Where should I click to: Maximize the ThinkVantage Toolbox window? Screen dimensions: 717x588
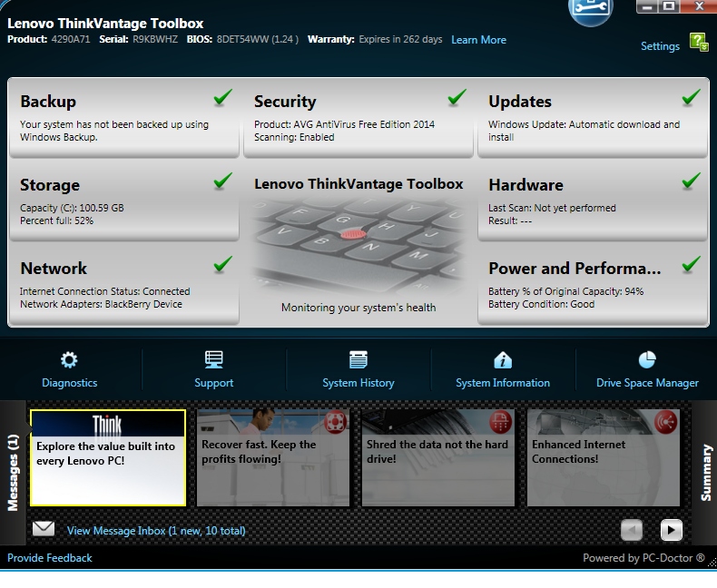[669, 6]
